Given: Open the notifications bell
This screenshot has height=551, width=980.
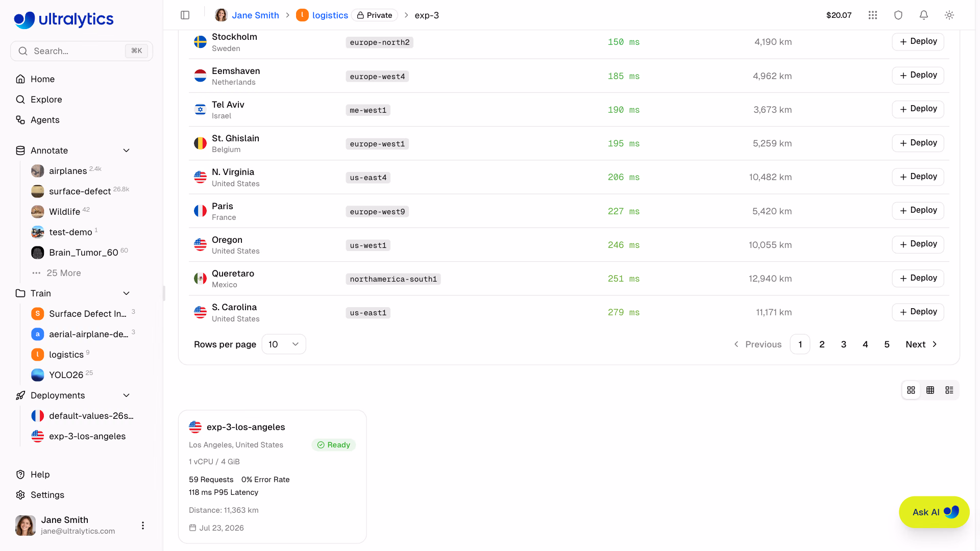Looking at the screenshot, I should [924, 15].
